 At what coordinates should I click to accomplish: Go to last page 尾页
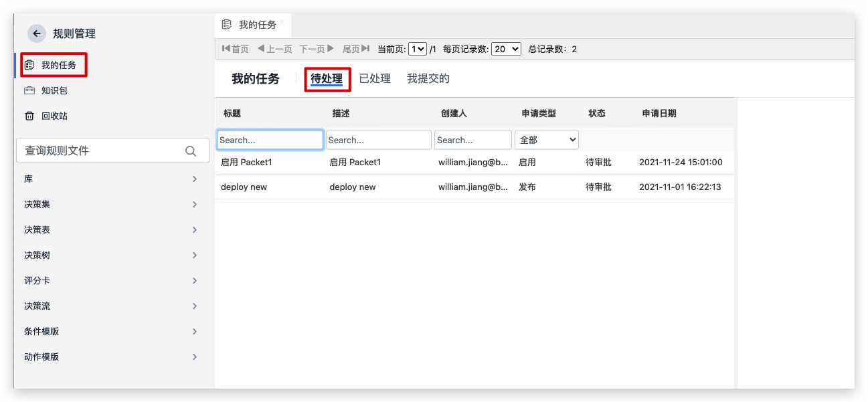point(356,49)
